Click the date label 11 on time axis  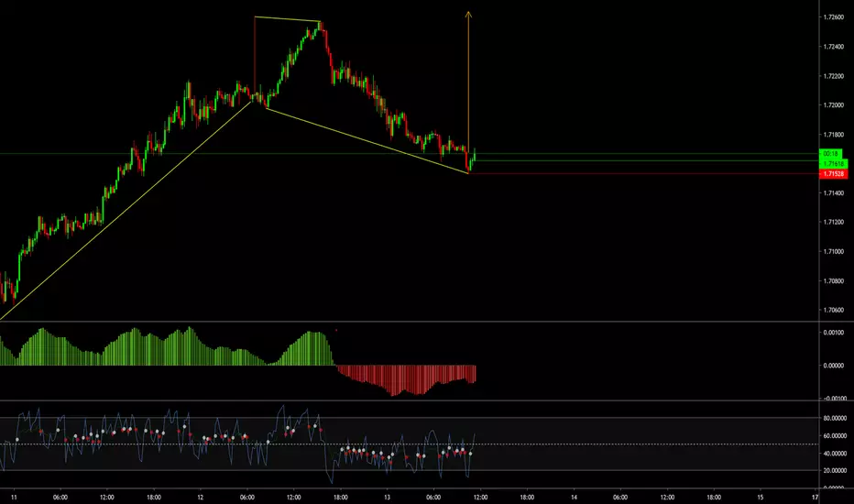pos(14,497)
